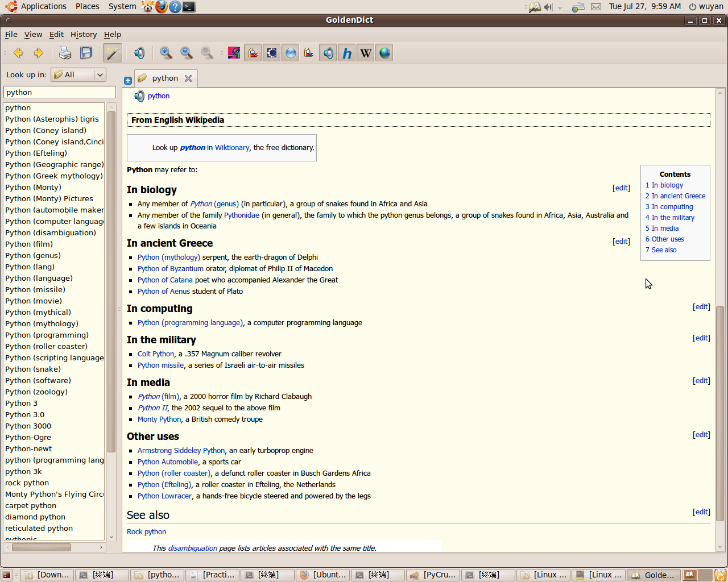The height and width of the screenshot is (582, 728).
Task: Open the Help menu
Action: pyautogui.click(x=113, y=34)
